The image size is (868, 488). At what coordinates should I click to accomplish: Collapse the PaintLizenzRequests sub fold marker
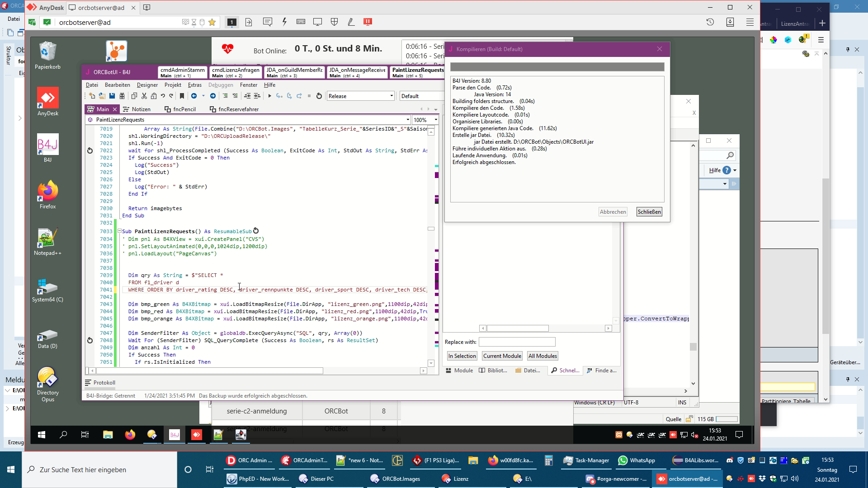[x=119, y=231]
